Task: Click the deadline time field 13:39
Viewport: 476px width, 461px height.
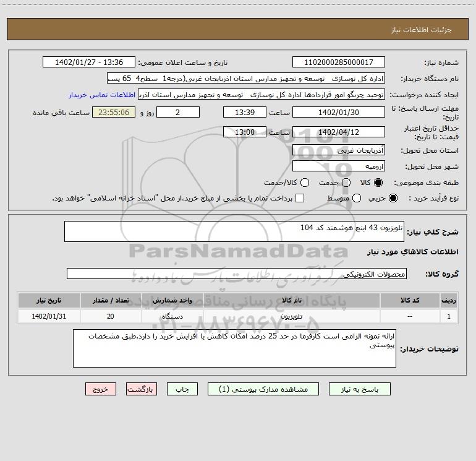Action: click(245, 112)
